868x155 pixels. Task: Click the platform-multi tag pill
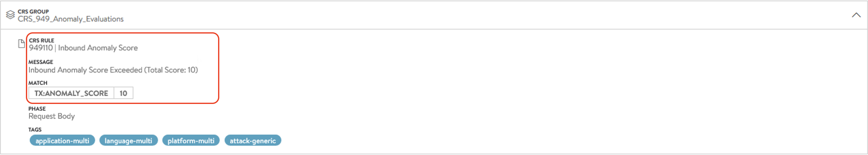(x=191, y=141)
